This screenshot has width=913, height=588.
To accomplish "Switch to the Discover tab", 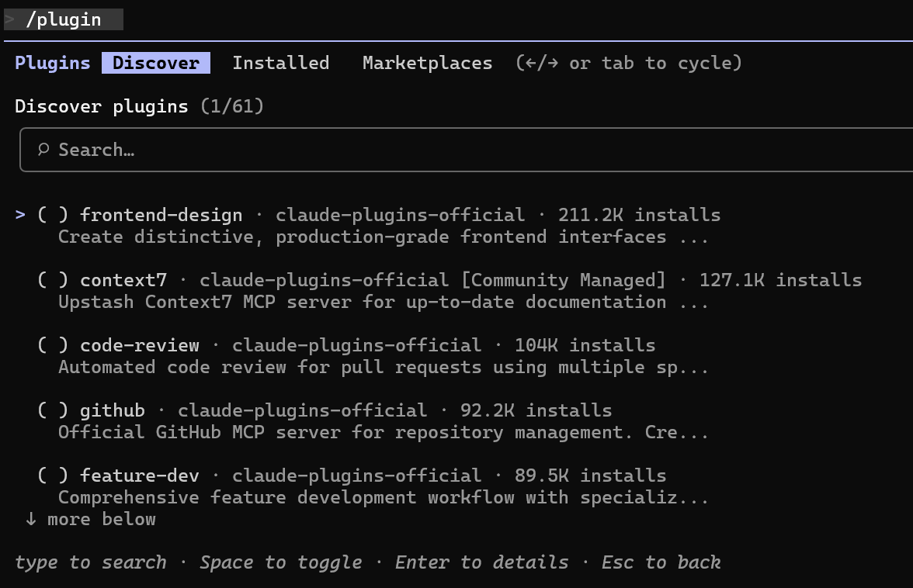I will [x=155, y=63].
